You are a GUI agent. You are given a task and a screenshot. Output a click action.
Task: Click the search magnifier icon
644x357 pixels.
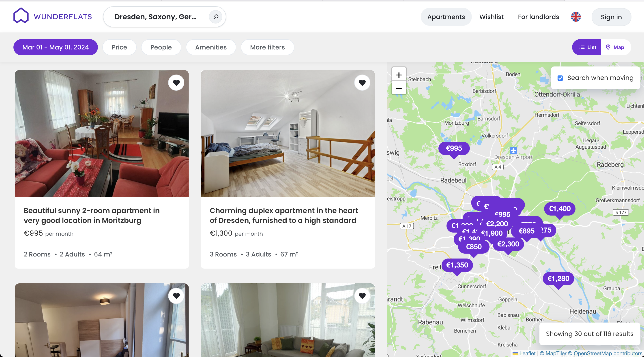216,17
